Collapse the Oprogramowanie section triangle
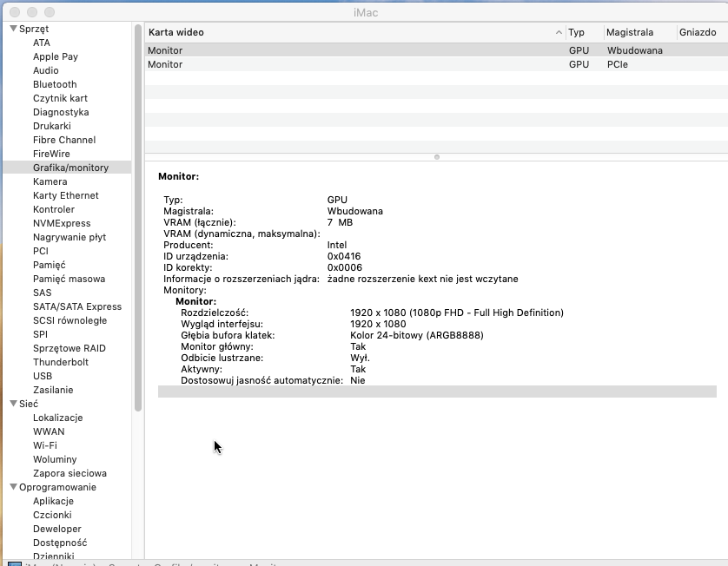 pos(13,487)
